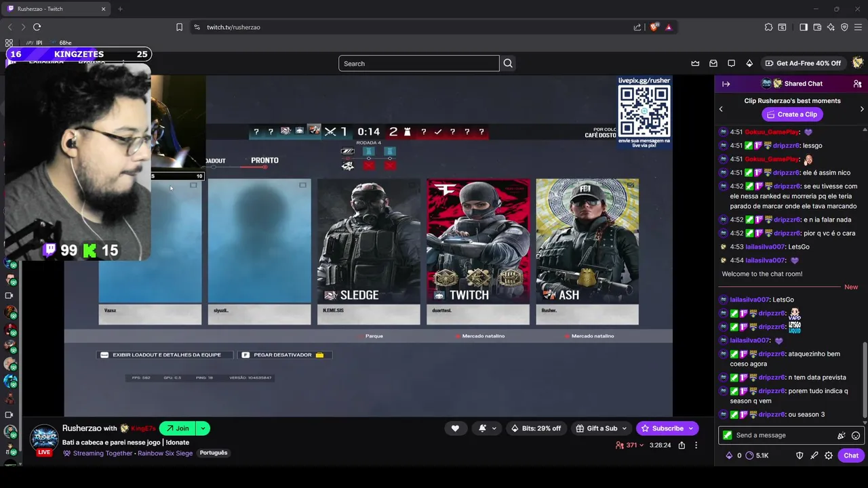Viewport: 868px width, 488px height.
Task: Expand viewer count 371 dropdown
Action: (629, 445)
